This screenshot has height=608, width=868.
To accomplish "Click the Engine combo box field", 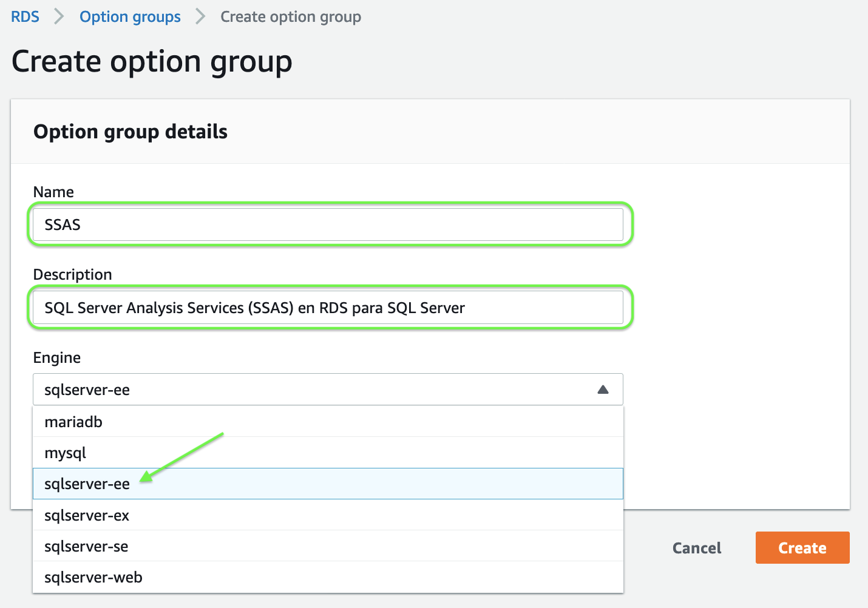I will coord(316,390).
